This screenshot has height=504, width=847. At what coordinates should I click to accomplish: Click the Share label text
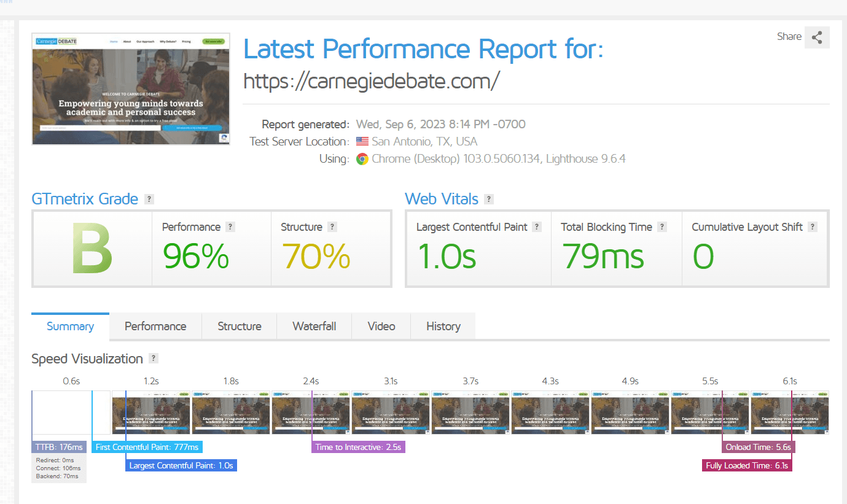(789, 37)
